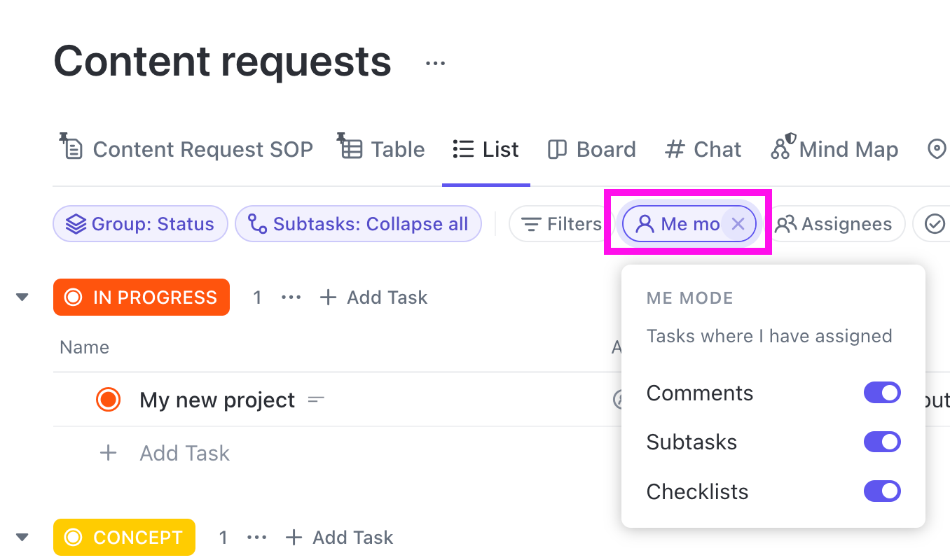
Task: Enable the Comments toggle in Me Mode
Action: pos(882,392)
